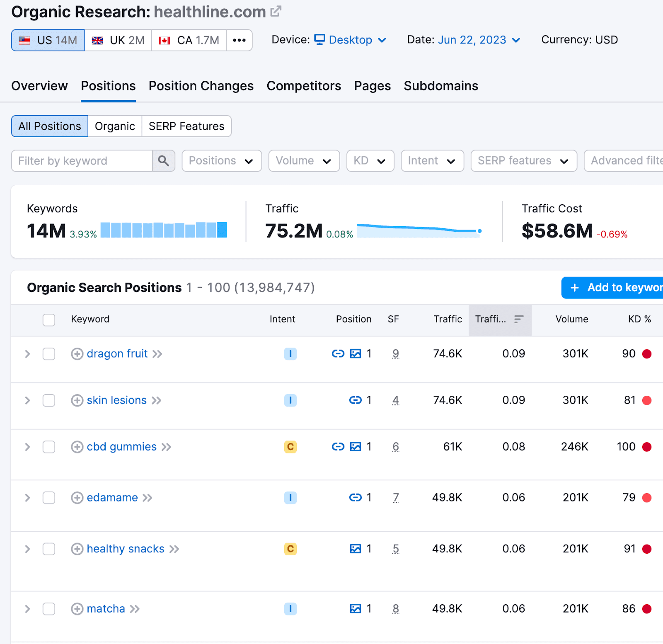The height and width of the screenshot is (644, 663).
Task: Open the skin lesions keyword link
Action: click(x=116, y=400)
